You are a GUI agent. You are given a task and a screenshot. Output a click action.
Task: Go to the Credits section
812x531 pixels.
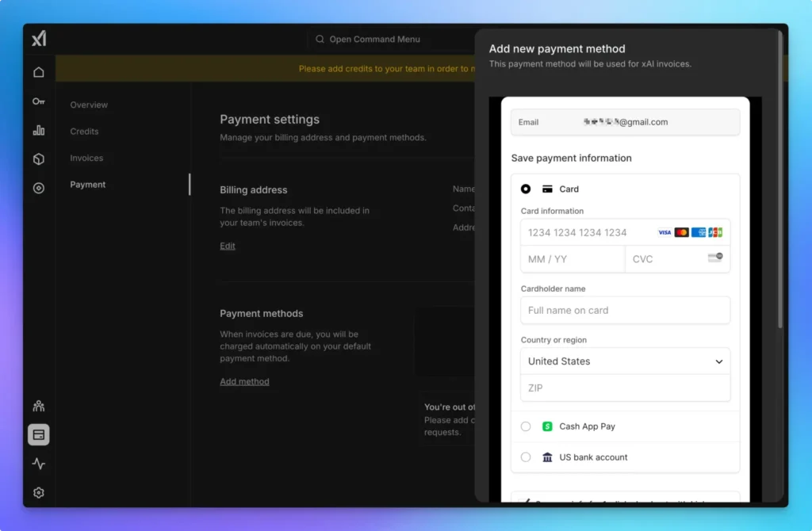[84, 132]
